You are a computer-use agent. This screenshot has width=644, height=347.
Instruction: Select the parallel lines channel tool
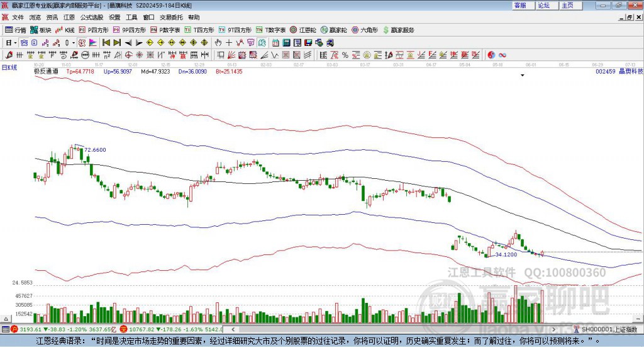307,55
